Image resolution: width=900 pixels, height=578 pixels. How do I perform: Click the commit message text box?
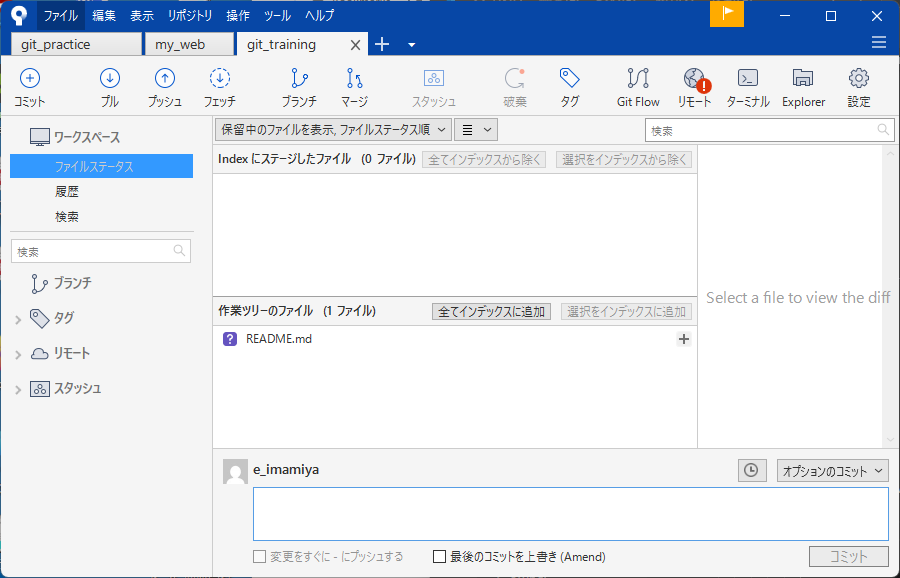570,514
